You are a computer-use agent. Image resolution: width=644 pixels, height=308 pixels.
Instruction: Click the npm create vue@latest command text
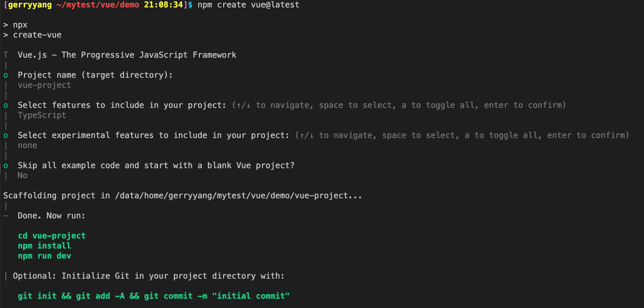(248, 5)
